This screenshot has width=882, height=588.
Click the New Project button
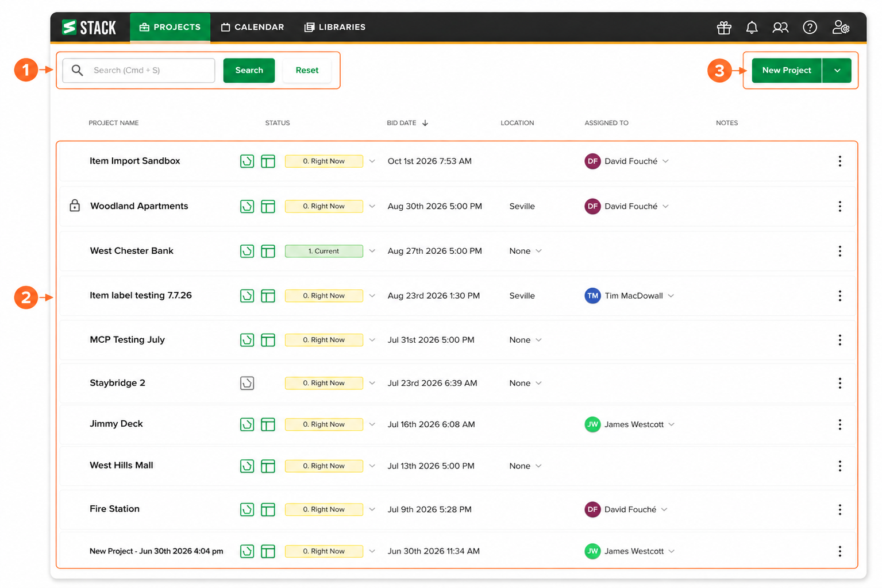(787, 71)
